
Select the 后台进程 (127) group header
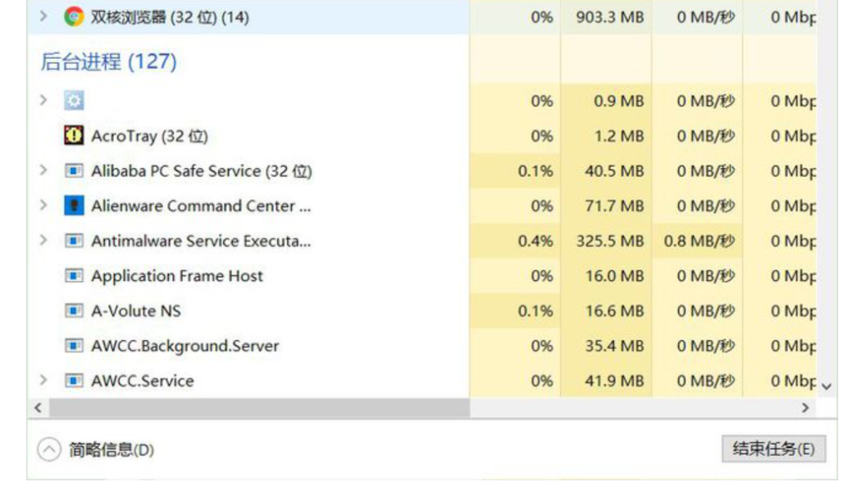tap(108, 62)
